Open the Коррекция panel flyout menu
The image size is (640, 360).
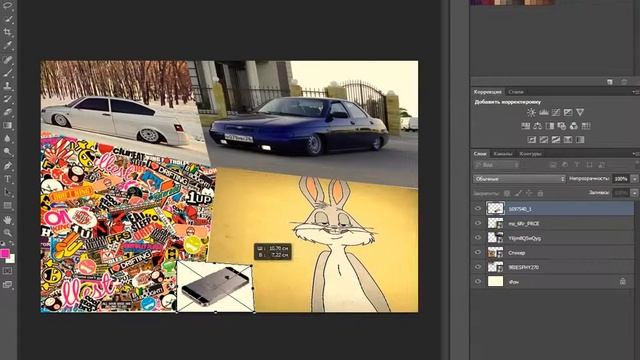tap(636, 92)
